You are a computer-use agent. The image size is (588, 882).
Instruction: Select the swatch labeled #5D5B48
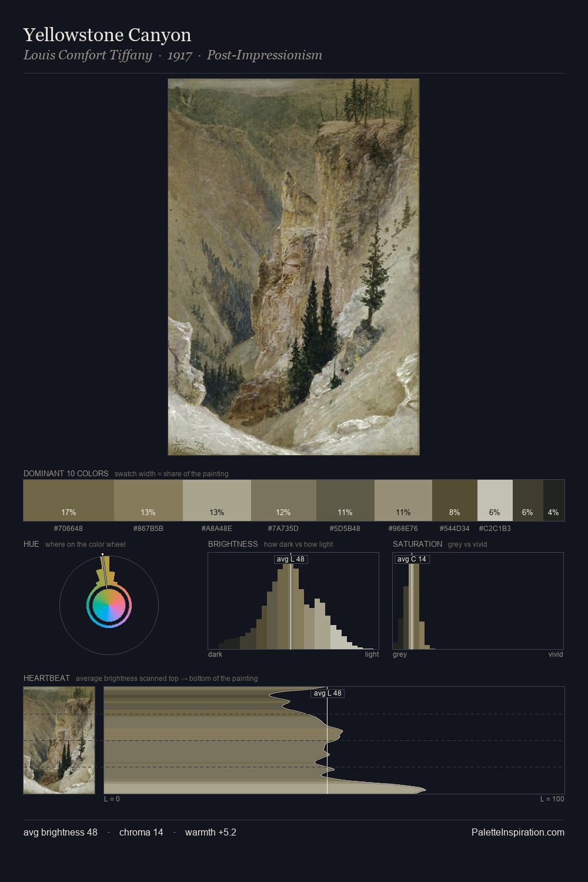click(x=345, y=500)
